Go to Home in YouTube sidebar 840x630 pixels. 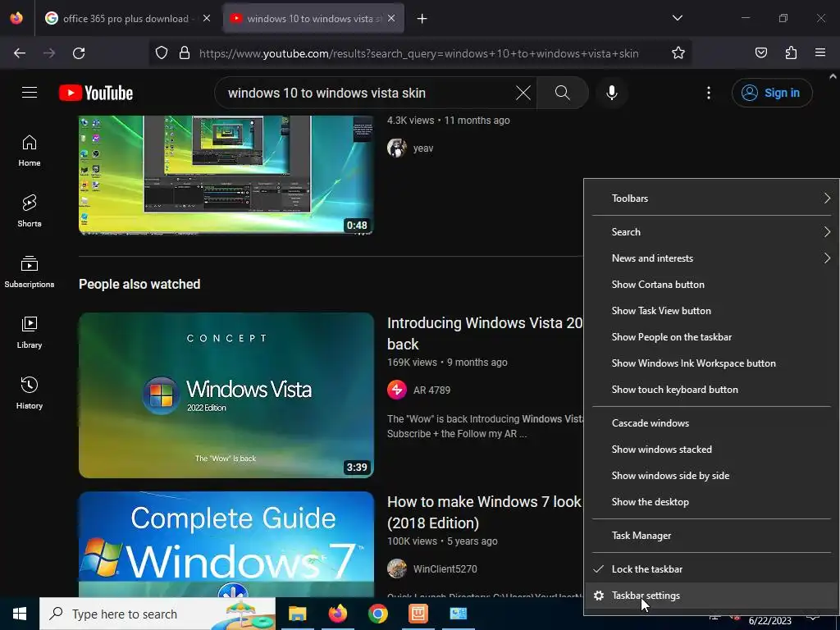(30, 151)
